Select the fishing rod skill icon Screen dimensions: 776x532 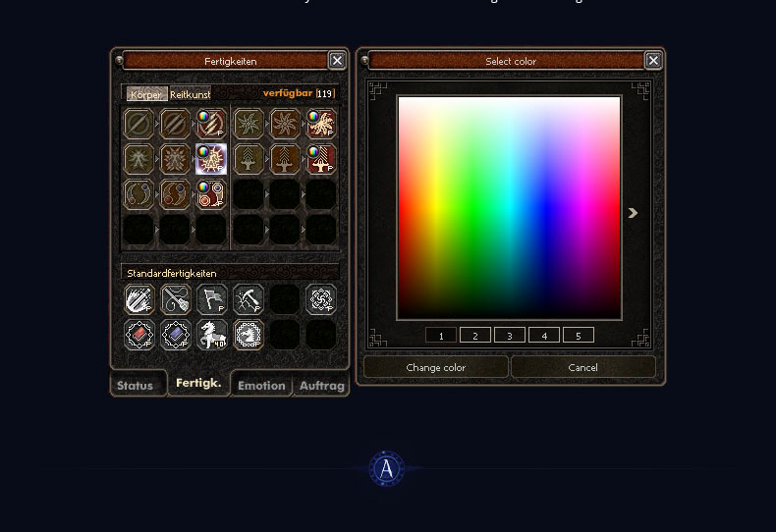click(175, 299)
